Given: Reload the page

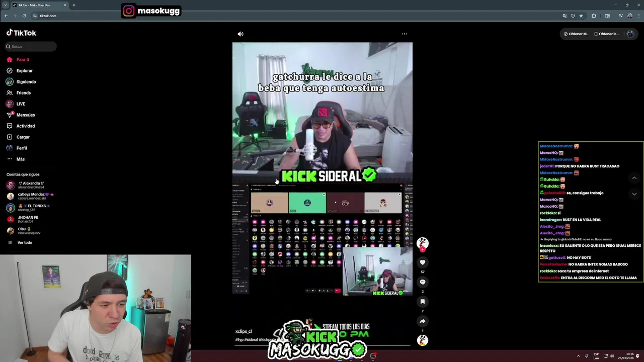Looking at the screenshot, I should [24, 16].
